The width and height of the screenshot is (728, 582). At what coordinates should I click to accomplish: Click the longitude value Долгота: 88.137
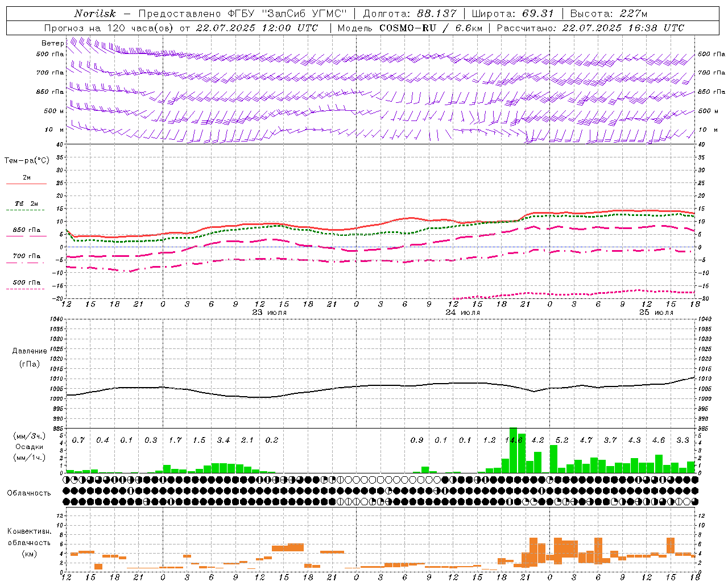tap(409, 14)
